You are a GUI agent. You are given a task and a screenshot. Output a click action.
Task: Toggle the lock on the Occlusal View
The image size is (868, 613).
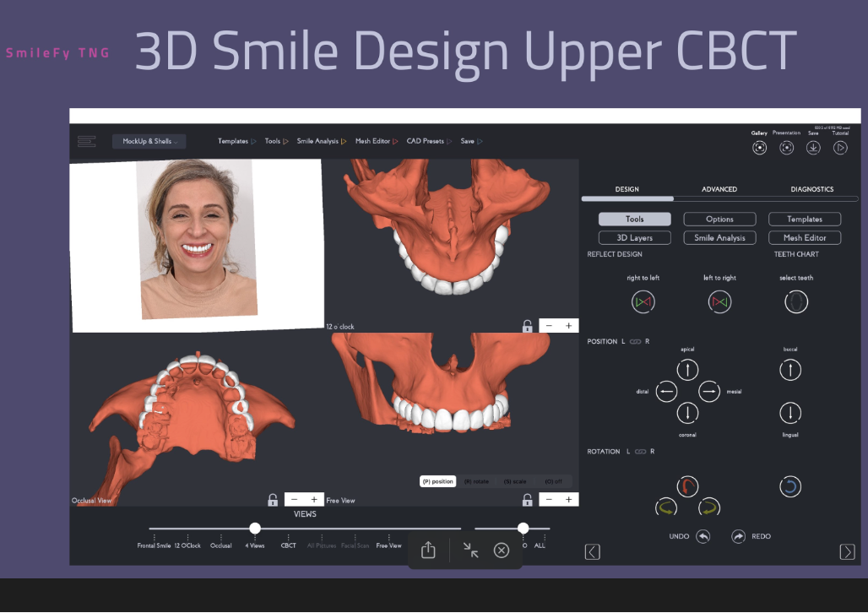click(273, 500)
